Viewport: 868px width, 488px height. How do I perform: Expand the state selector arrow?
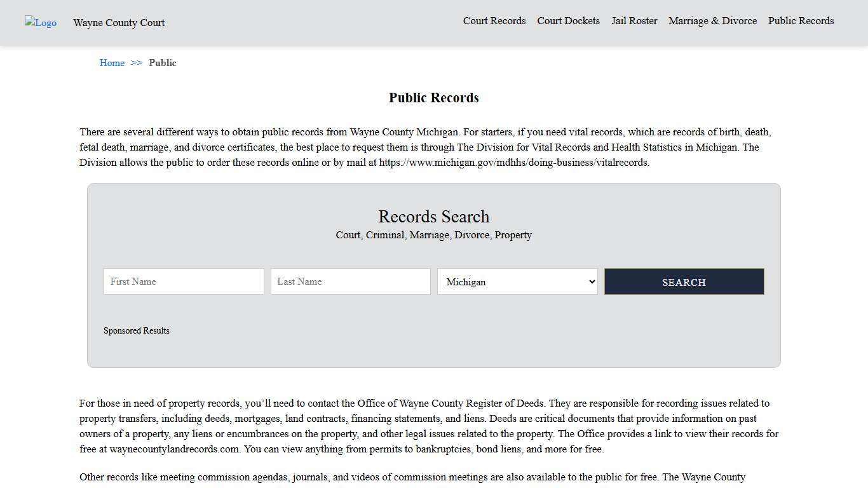pyautogui.click(x=590, y=281)
